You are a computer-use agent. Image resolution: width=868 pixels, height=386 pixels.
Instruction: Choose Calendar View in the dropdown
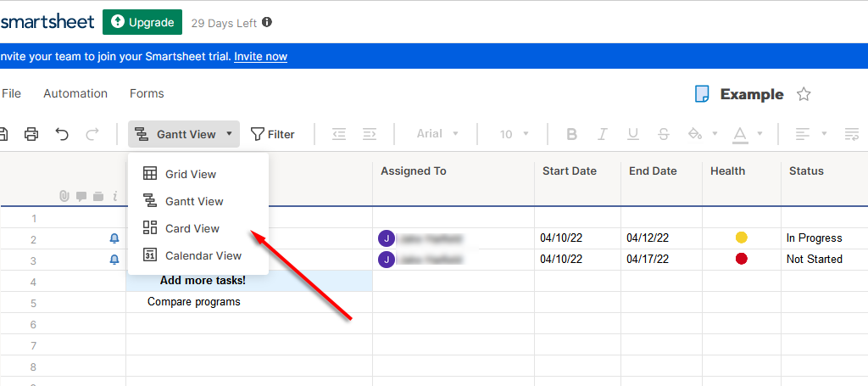coord(203,255)
